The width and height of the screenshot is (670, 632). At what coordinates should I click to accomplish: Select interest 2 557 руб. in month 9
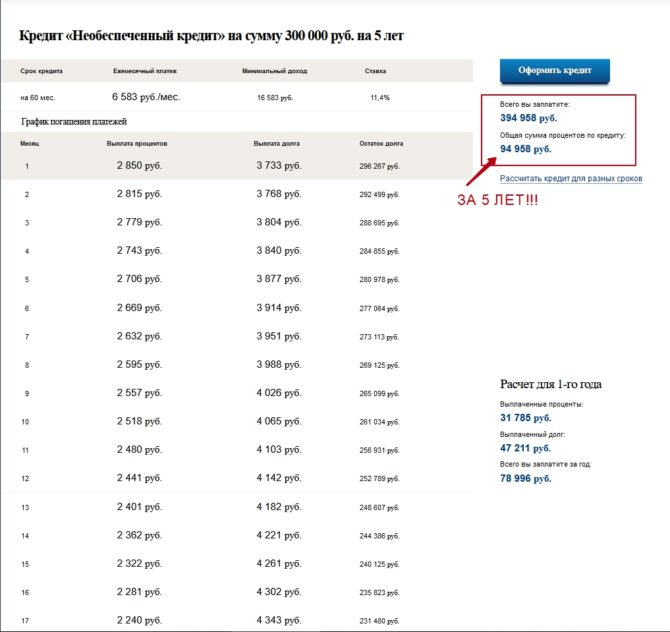139,393
